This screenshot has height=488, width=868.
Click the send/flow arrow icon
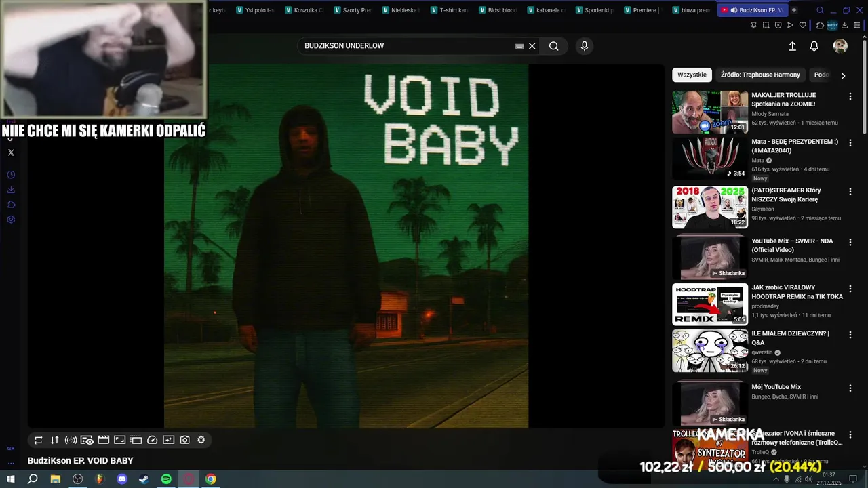[790, 25]
